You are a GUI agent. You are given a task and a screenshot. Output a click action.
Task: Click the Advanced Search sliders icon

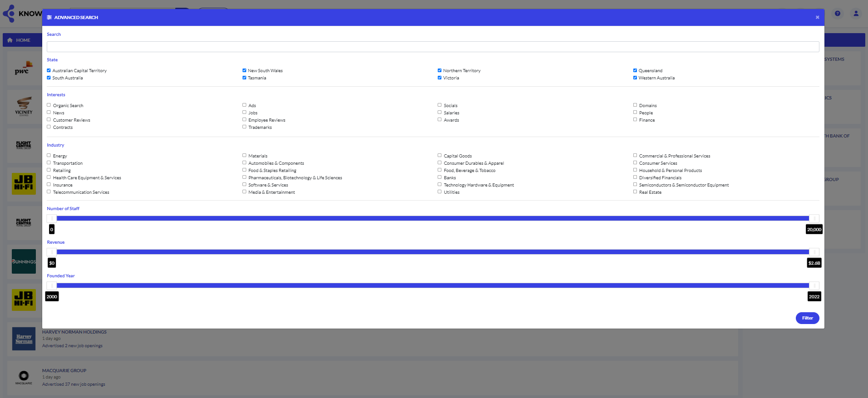point(49,17)
